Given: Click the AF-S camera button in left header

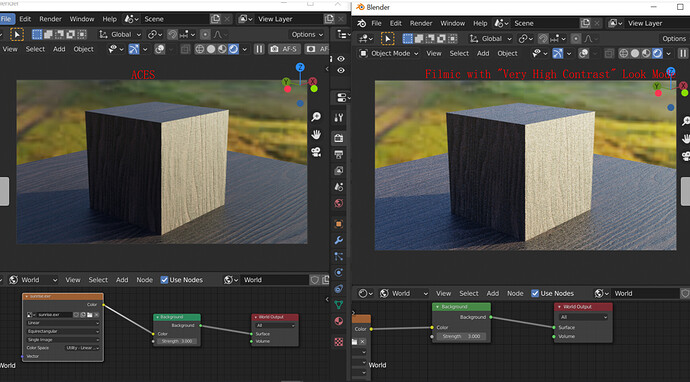Looking at the screenshot, I should coord(283,49).
